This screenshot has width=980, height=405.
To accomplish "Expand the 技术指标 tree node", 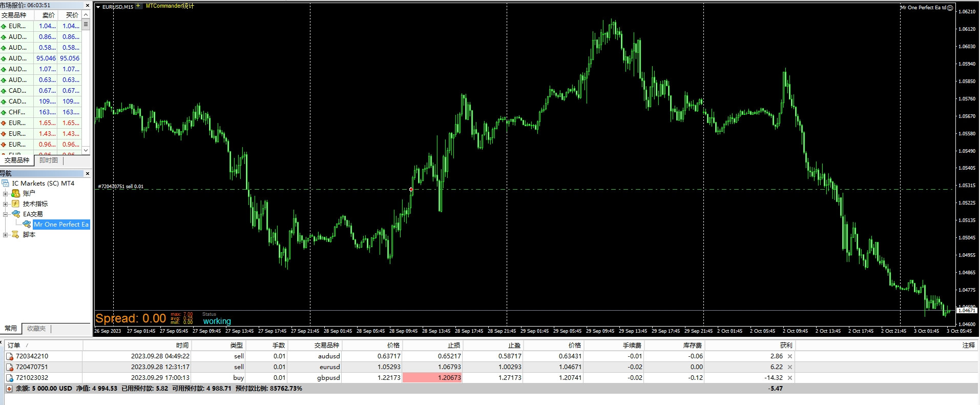I will (5, 204).
